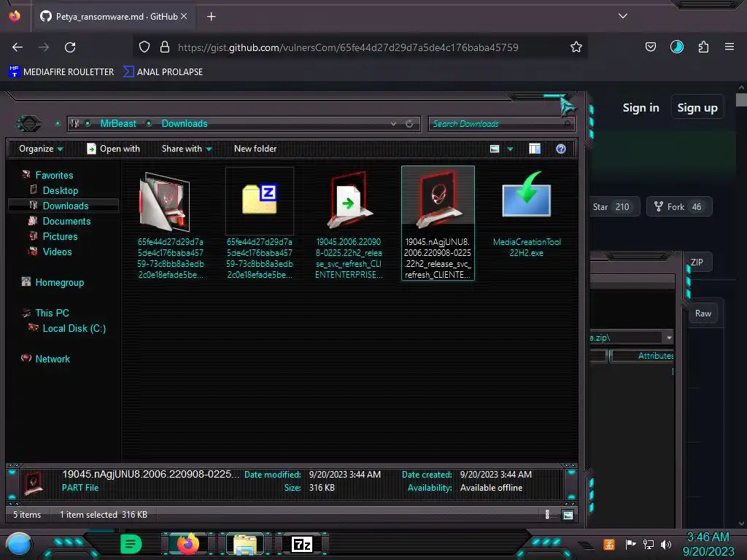Select Desktop in navigation pane
Screen dimensions: 747x560
pyautogui.click(x=60, y=190)
